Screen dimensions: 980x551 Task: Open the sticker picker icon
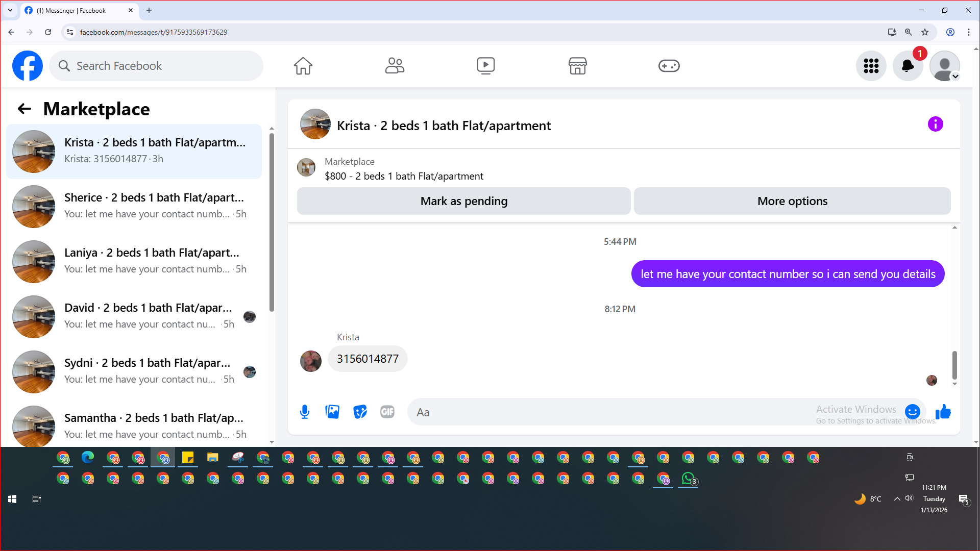[x=360, y=412]
